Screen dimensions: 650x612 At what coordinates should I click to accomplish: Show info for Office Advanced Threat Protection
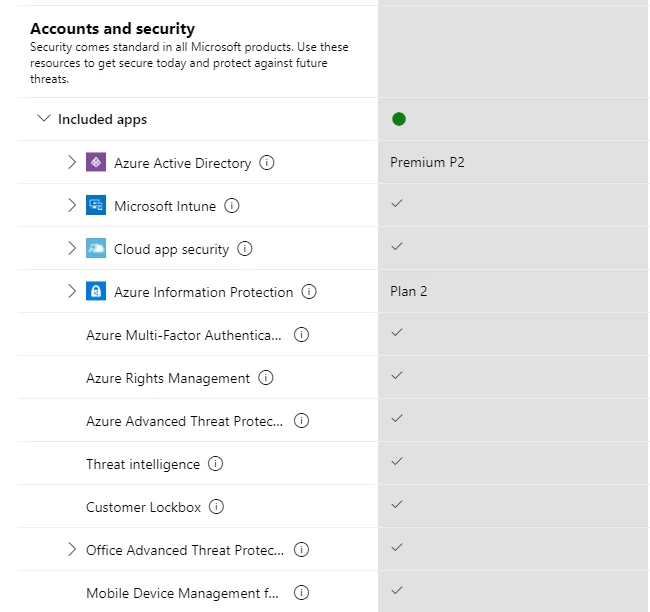click(x=301, y=550)
